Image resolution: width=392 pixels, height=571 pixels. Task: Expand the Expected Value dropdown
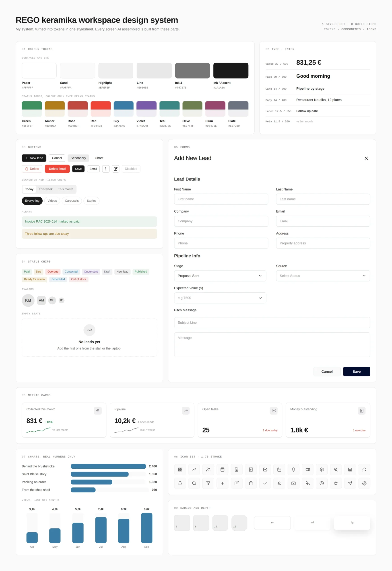coord(220,298)
